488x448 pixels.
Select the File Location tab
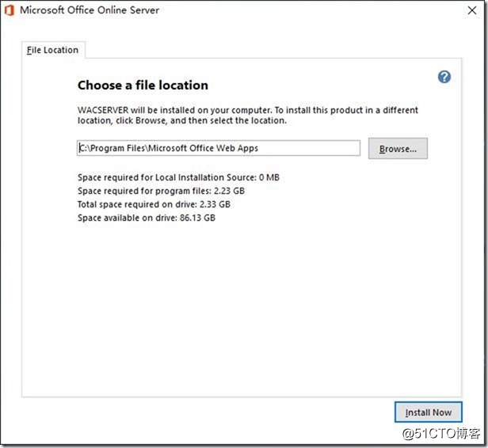click(52, 50)
